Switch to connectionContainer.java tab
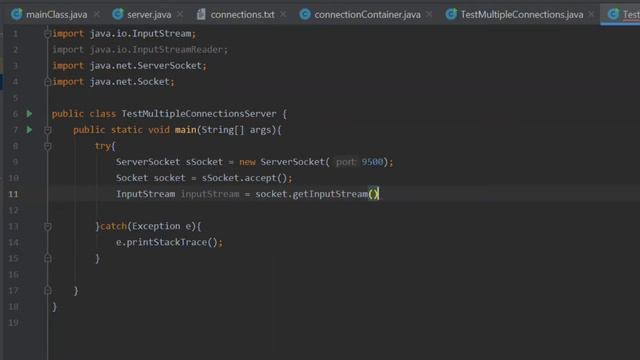 point(367,15)
